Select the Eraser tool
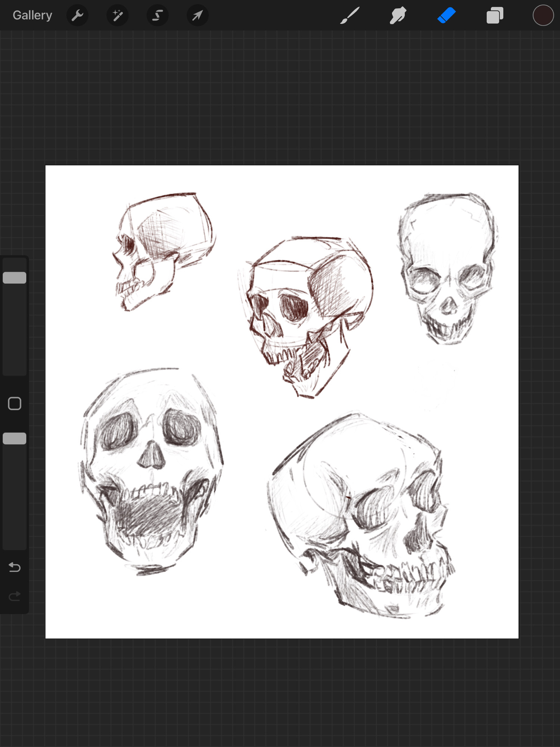This screenshot has width=560, height=747. point(447,15)
